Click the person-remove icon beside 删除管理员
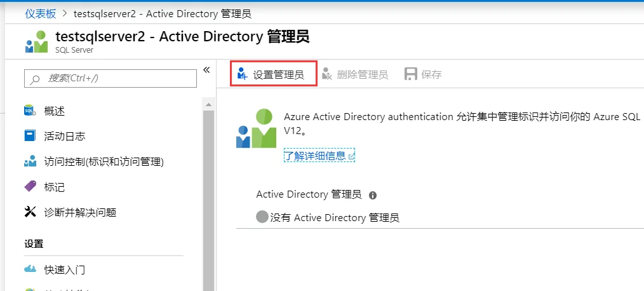The width and height of the screenshot is (644, 291). (x=327, y=74)
